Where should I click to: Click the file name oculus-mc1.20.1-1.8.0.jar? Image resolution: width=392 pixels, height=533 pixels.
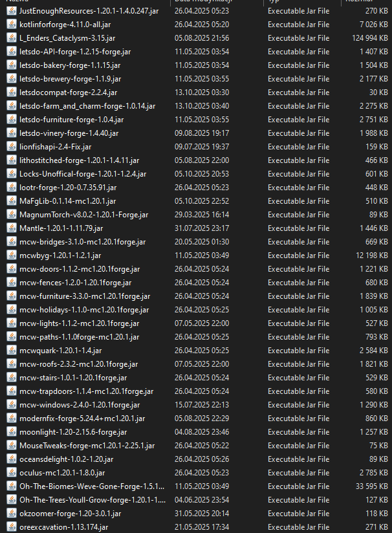(62, 473)
